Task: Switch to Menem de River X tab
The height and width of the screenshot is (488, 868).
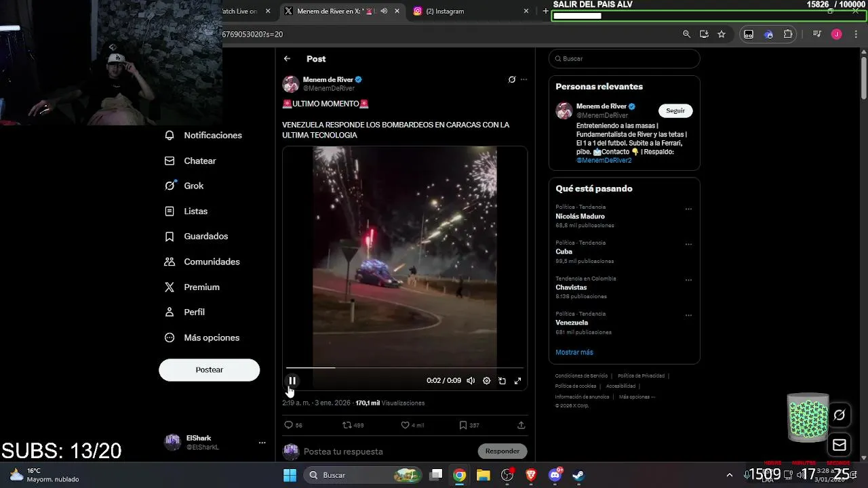Action: [342, 11]
